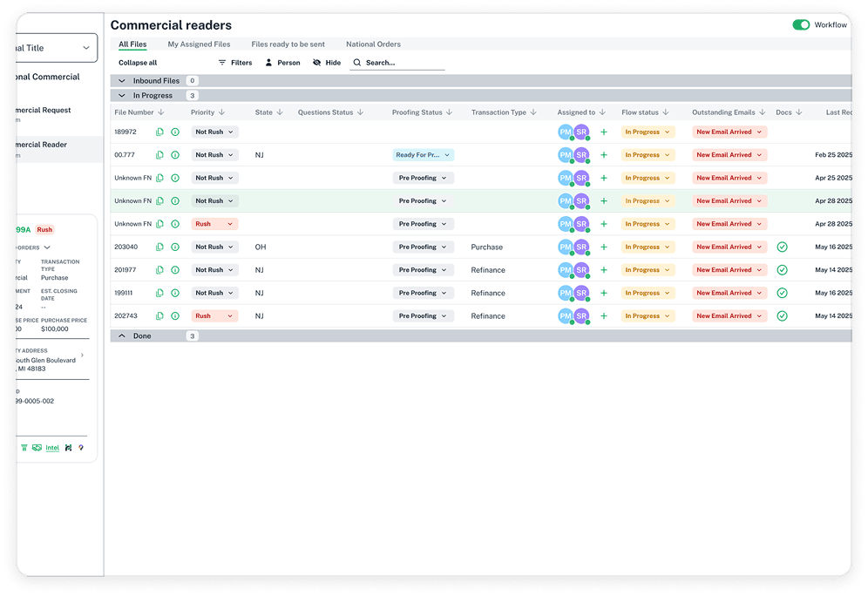Open Priority dropdown for file 189972

(214, 132)
